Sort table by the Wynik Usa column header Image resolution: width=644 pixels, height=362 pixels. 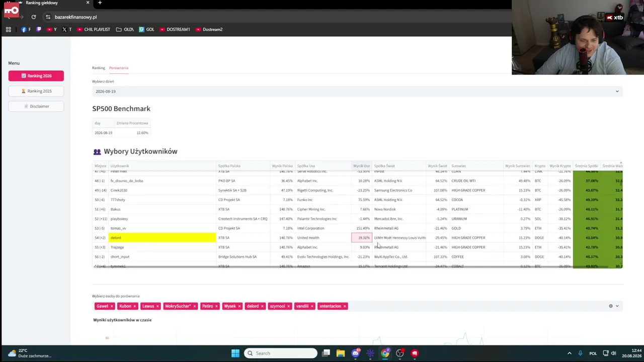(x=362, y=166)
